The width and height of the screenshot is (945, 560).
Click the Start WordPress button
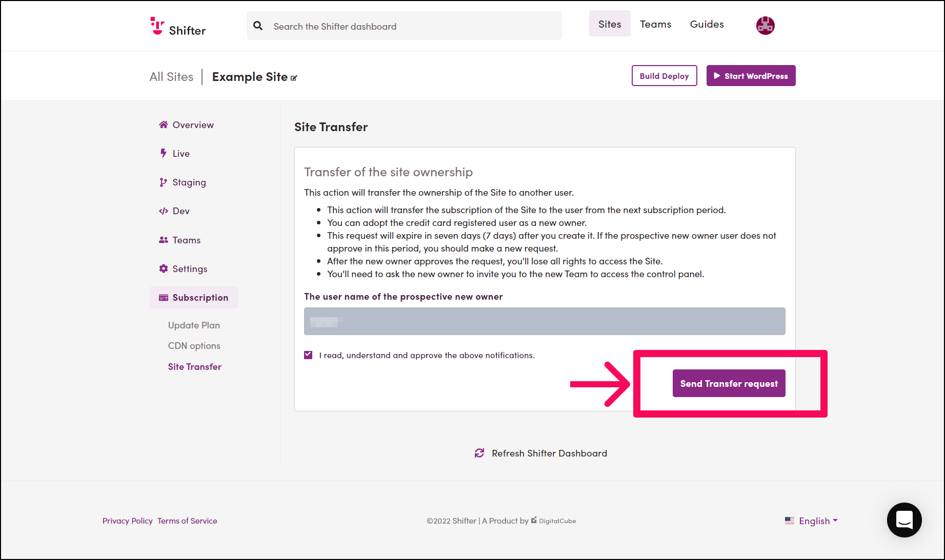(751, 76)
